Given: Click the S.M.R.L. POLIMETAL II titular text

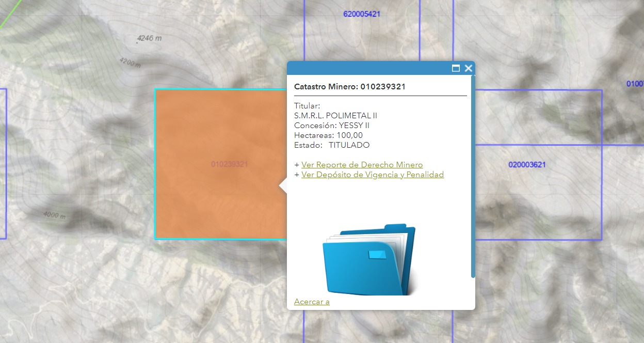Looking at the screenshot, I should tap(335, 116).
